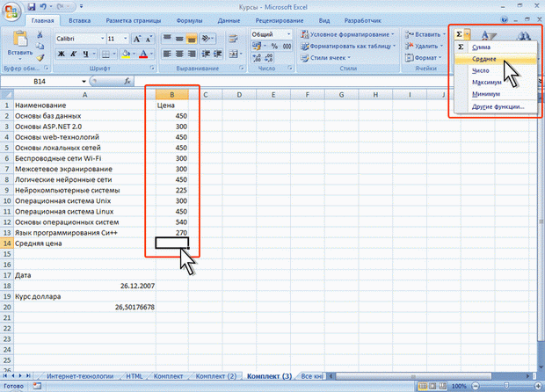The height and width of the screenshot is (392, 545).
Task: Click the yellow fill color swatch button
Action: [126, 54]
